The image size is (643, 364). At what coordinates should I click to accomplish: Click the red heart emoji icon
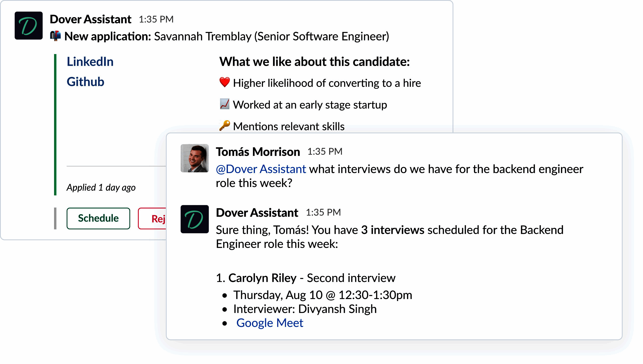click(224, 82)
